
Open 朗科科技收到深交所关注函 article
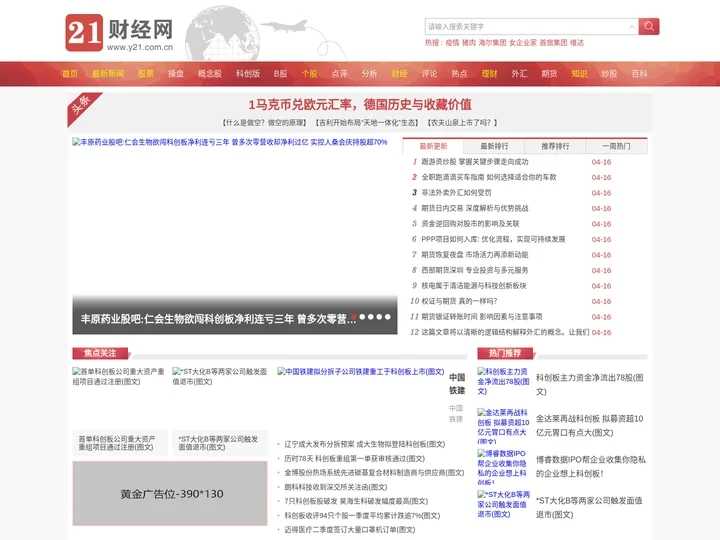pyautogui.click(x=336, y=487)
